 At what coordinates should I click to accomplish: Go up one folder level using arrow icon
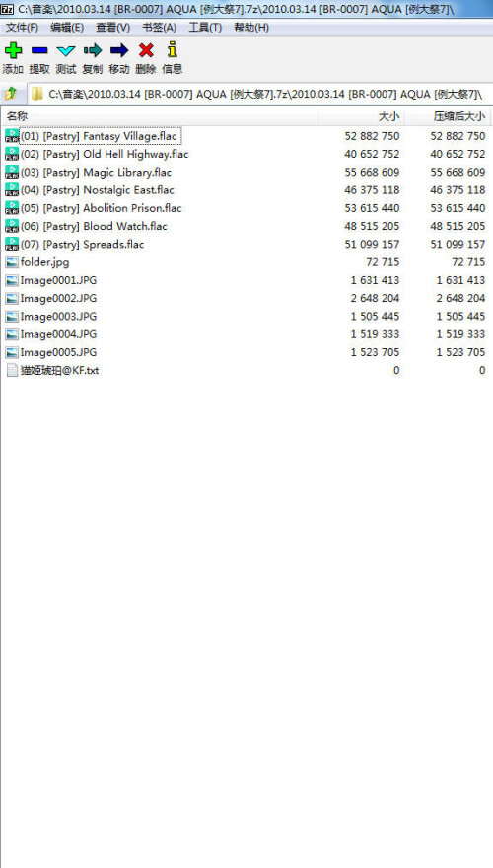click(x=11, y=94)
